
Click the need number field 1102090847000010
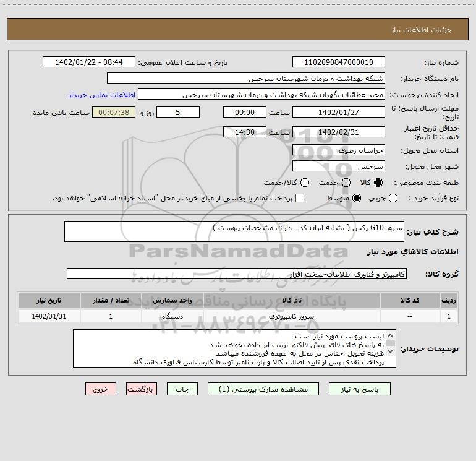point(339,62)
